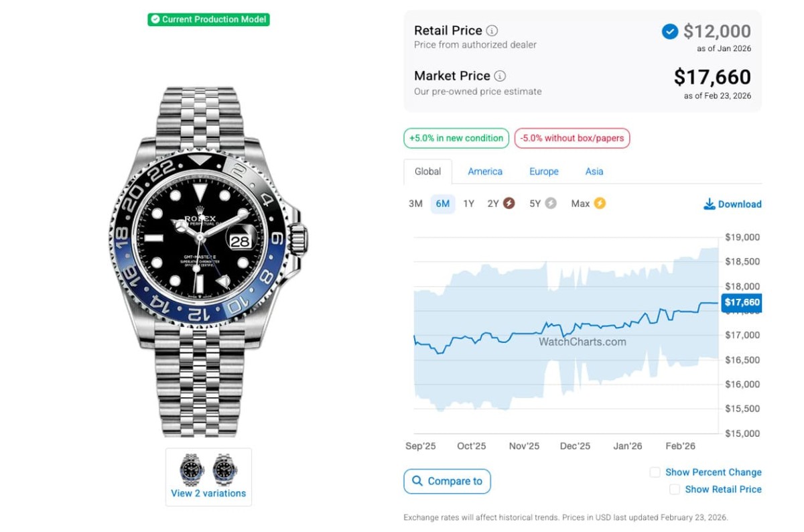Click the blue verified checkmark badge
Screen dimensions: 804x532
click(669, 31)
